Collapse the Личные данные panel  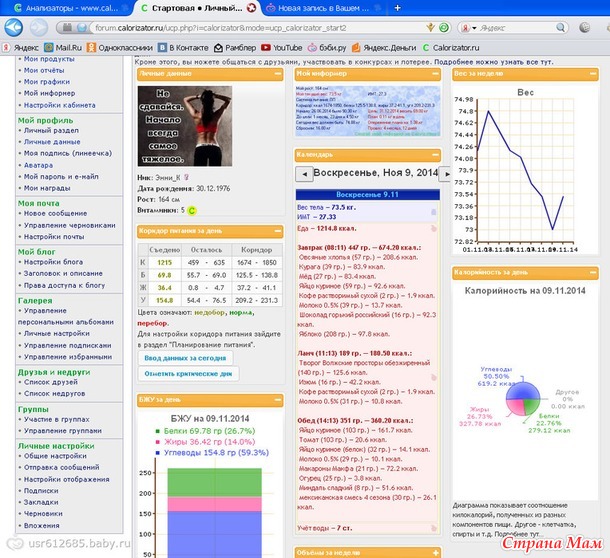click(278, 74)
